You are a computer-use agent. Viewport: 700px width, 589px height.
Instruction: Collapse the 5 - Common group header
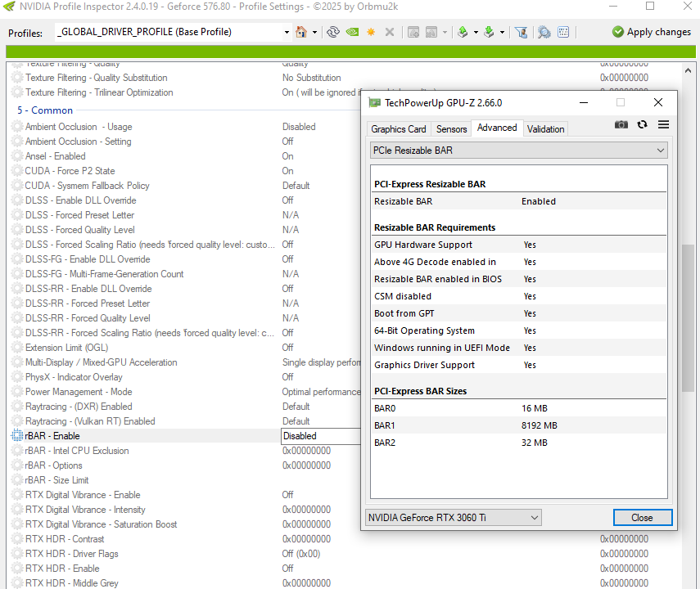(45, 110)
